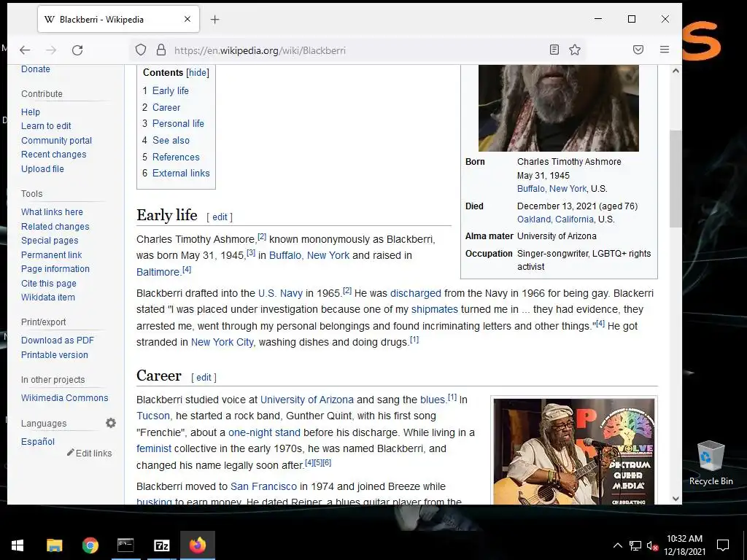Click the page scroll up arrow
747x560 pixels.
676,71
